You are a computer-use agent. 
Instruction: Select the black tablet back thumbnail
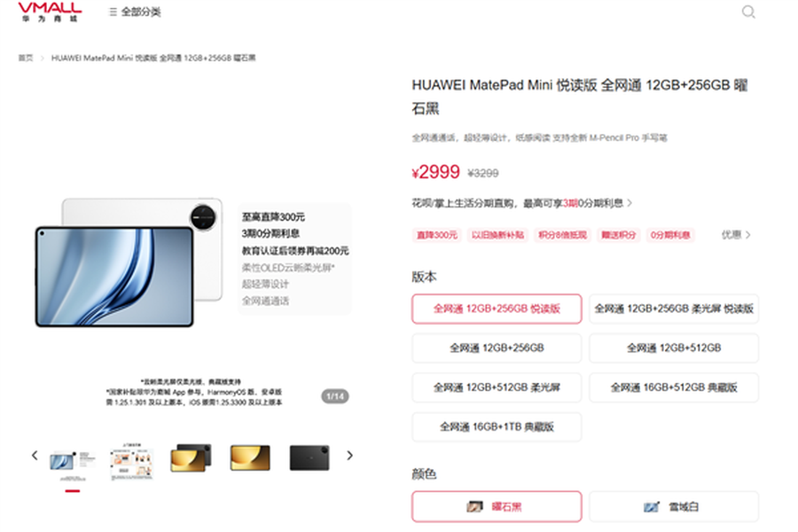pyautogui.click(x=309, y=458)
